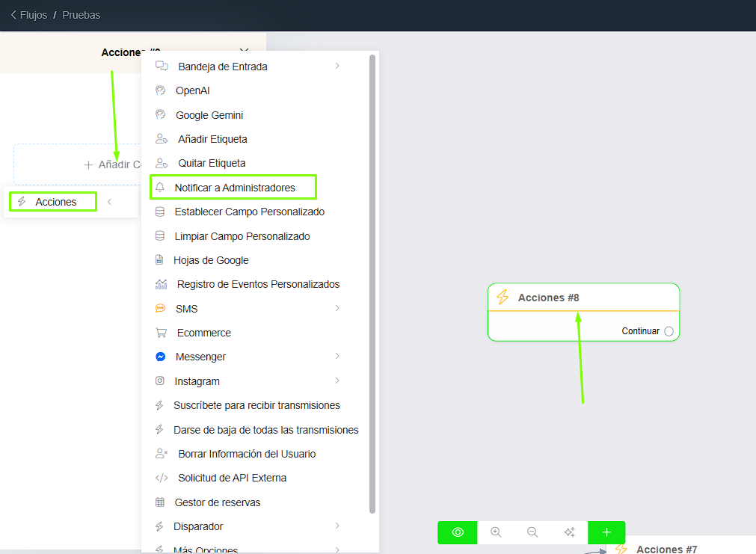Viewport: 756px width, 554px height.
Task: Expand the SMS submenu arrow
Action: [337, 308]
